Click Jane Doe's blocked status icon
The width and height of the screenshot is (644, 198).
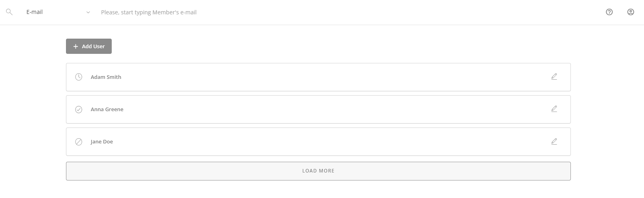tap(79, 142)
